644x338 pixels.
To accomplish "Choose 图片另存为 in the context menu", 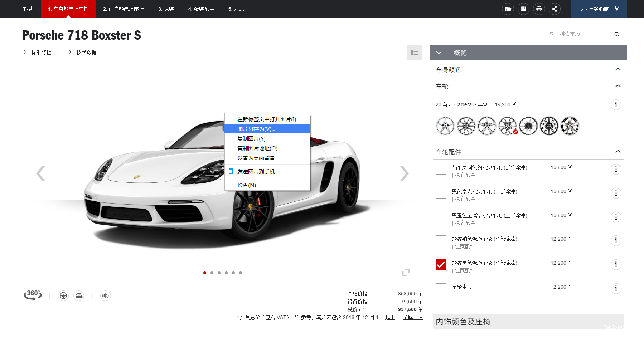I will pos(256,129).
